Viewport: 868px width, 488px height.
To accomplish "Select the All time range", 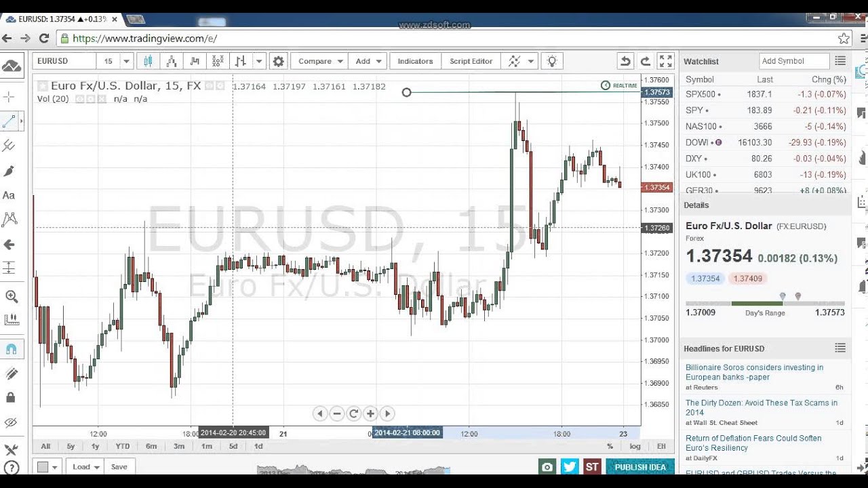I will point(45,446).
